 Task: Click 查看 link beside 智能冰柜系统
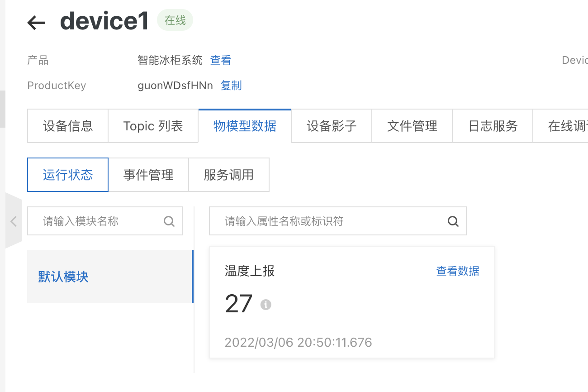click(221, 60)
